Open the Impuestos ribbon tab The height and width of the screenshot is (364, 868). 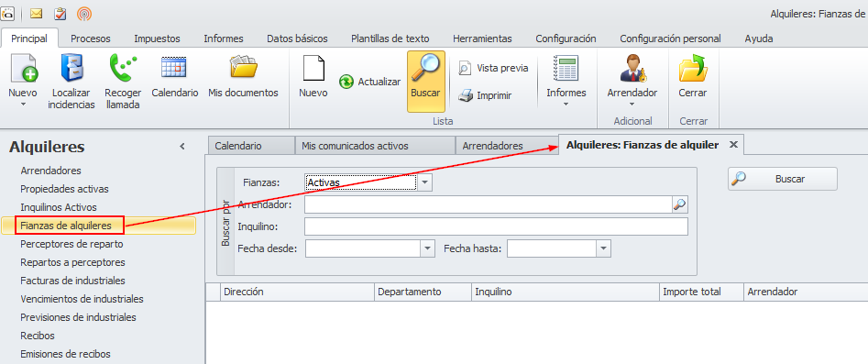(x=158, y=39)
